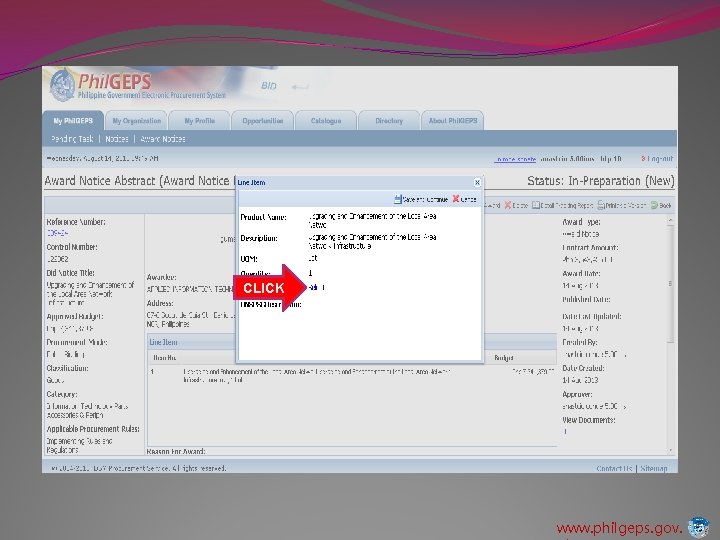
Task: Click the scrollbar up arrow on right
Action: coord(670,221)
